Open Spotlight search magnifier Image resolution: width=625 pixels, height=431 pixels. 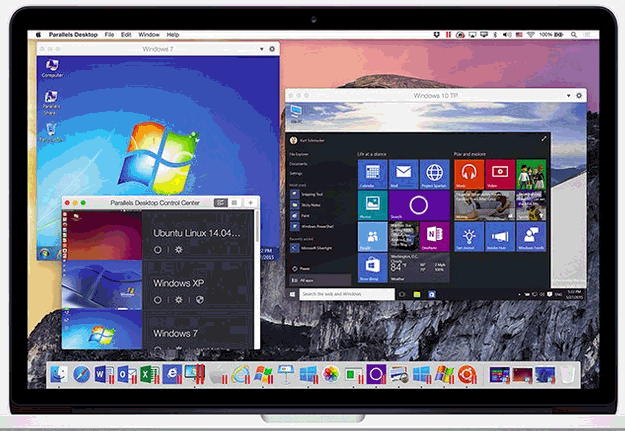574,35
